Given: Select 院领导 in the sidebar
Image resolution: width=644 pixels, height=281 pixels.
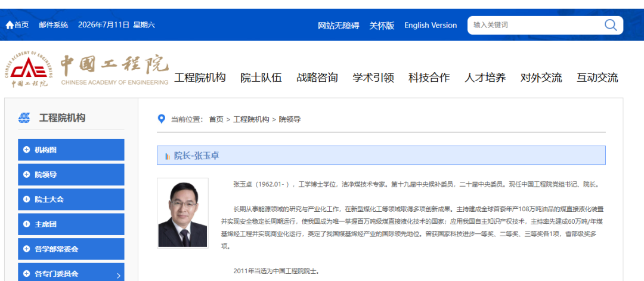Looking at the screenshot, I should tap(71, 175).
